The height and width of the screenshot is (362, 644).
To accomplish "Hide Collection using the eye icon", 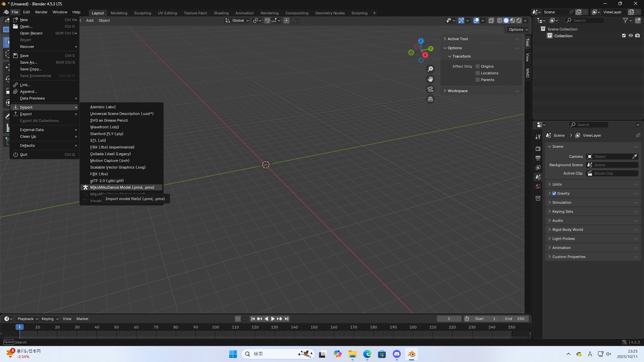I will click(x=631, y=35).
